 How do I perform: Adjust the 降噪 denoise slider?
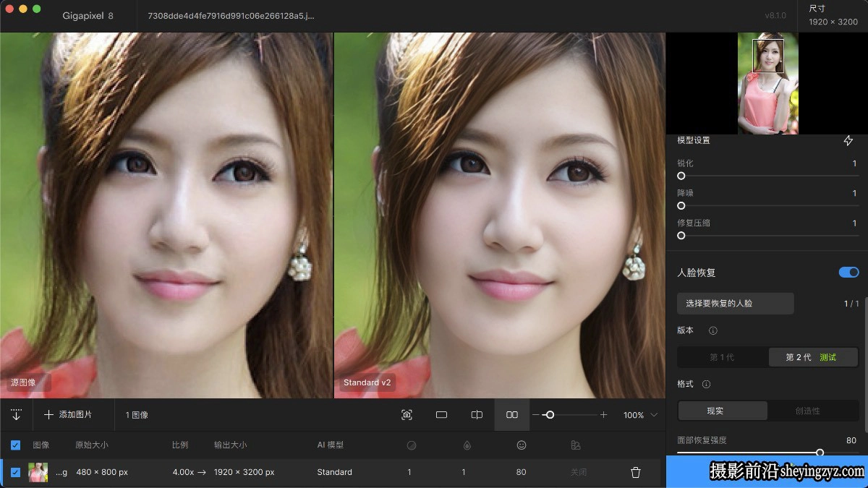coord(681,205)
